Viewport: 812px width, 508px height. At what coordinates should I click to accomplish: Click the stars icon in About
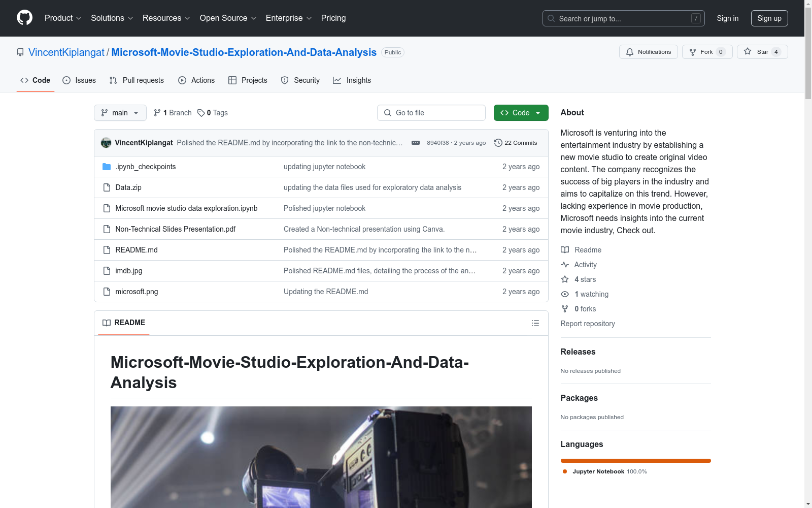coord(565,279)
